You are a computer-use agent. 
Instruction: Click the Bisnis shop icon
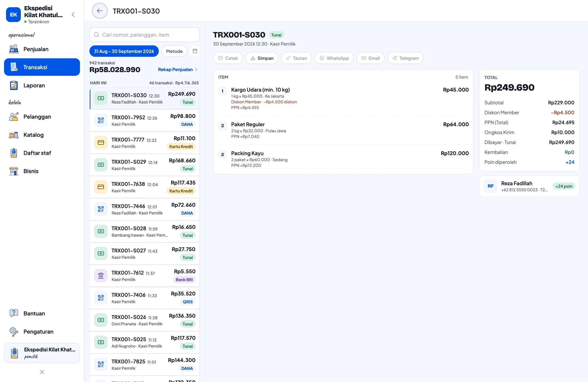point(14,171)
